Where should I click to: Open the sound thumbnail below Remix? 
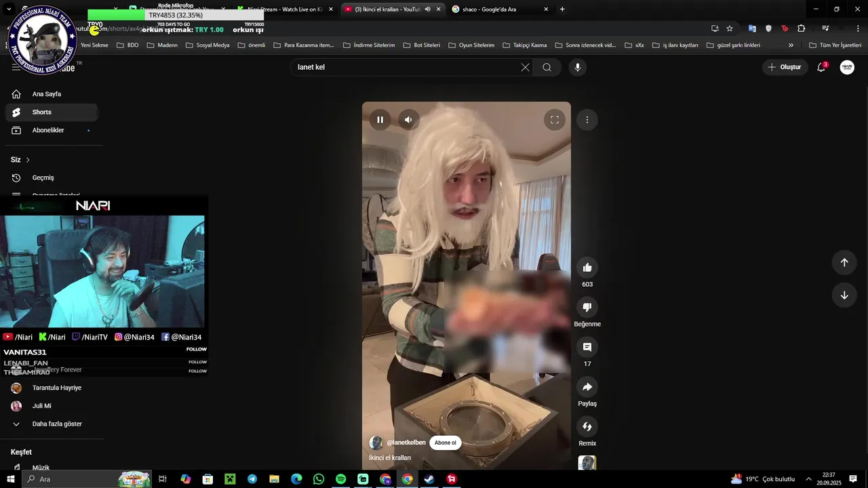587,463
